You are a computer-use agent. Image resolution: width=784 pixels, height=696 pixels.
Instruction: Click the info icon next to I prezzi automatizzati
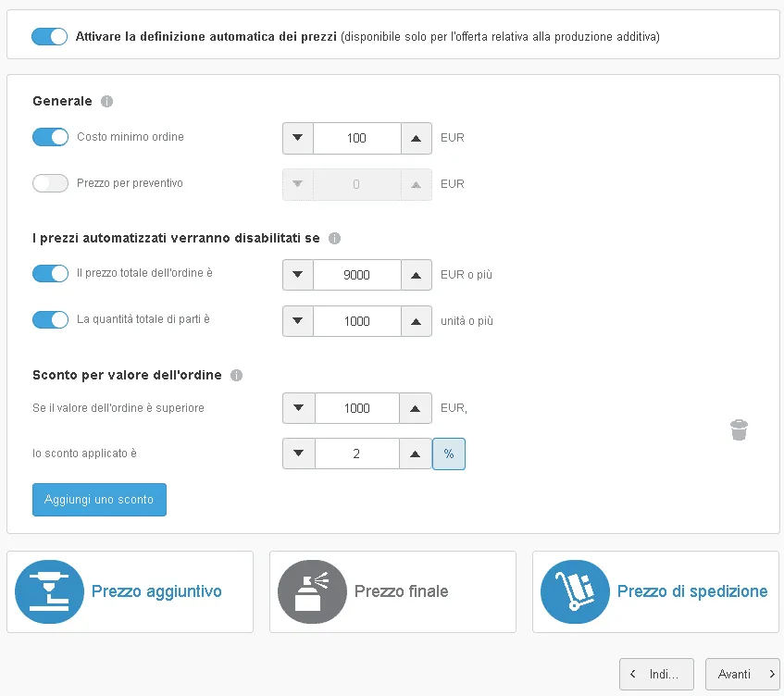click(x=334, y=238)
